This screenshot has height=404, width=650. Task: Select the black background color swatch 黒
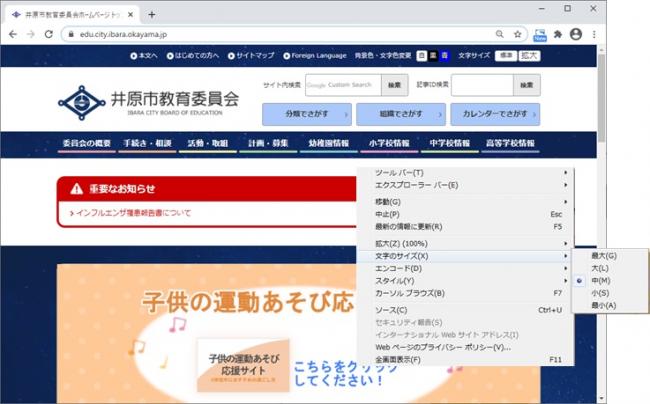433,56
